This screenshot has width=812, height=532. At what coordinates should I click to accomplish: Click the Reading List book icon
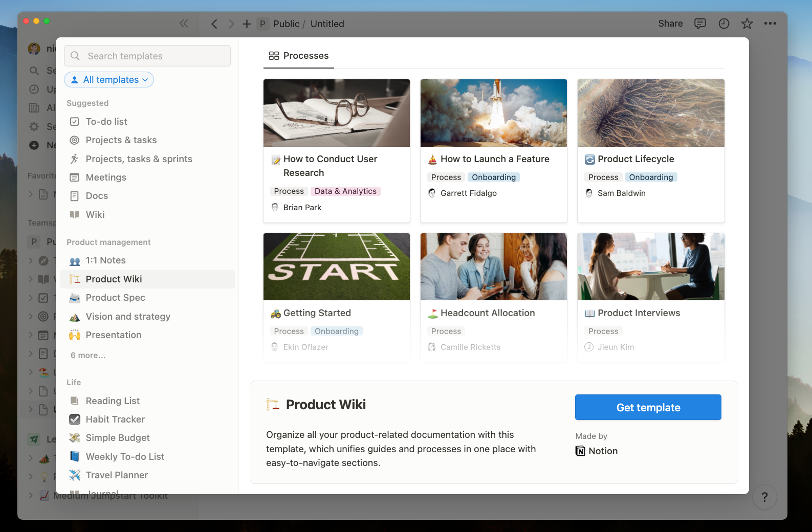75,401
